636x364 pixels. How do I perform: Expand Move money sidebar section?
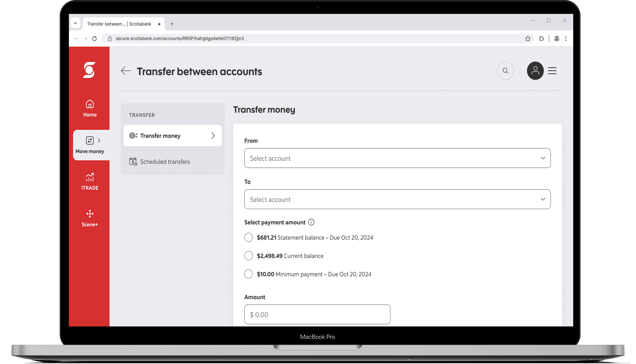pos(90,145)
